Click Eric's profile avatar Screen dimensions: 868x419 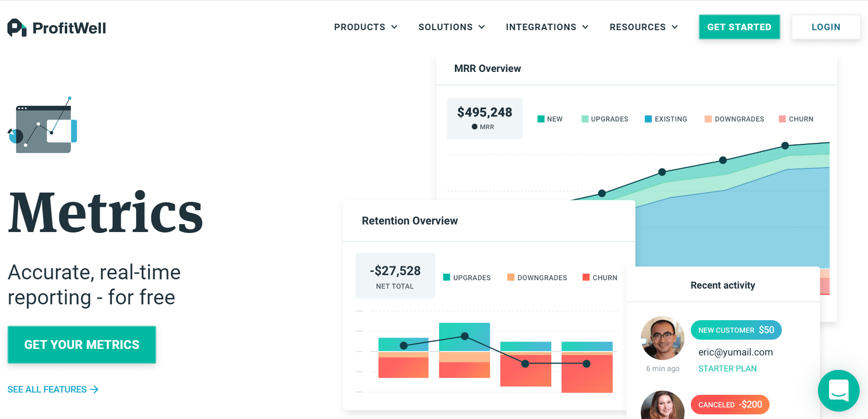[x=662, y=338]
